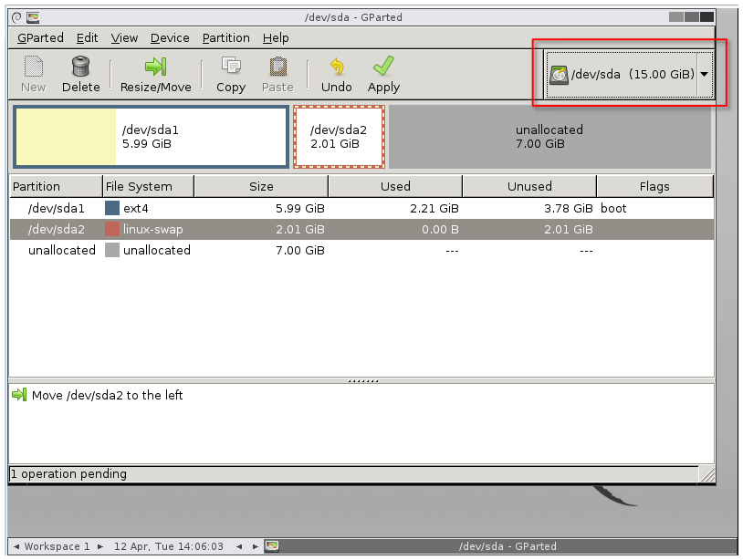Click the window resize grip in status bar
743x560 pixels.
coord(707,474)
